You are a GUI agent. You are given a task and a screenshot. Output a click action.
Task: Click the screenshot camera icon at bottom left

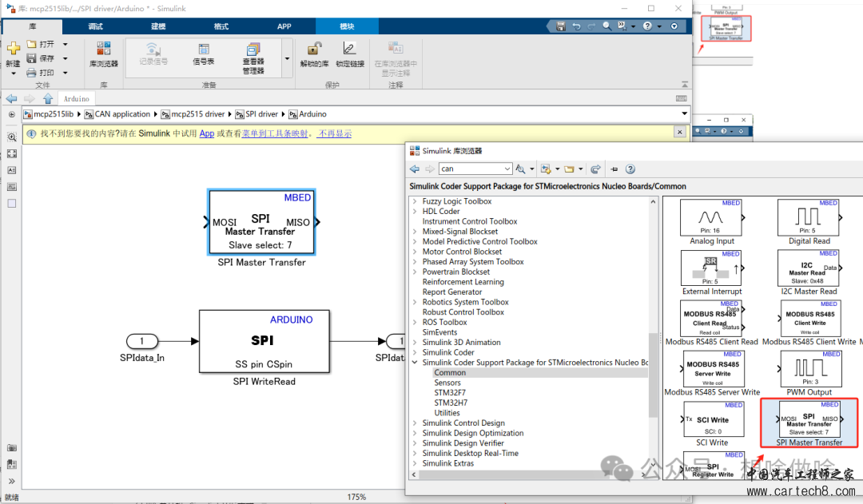pyautogui.click(x=11, y=448)
